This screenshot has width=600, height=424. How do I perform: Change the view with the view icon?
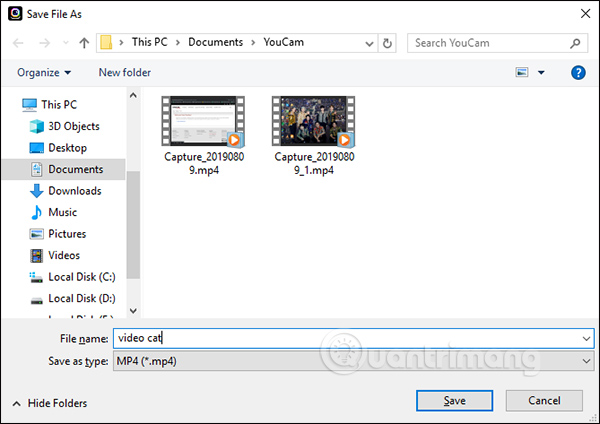[522, 72]
